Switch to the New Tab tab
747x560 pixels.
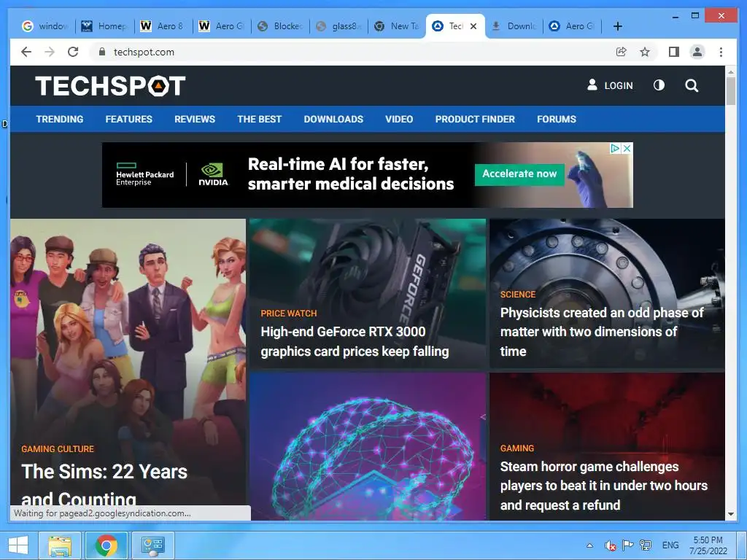(398, 26)
